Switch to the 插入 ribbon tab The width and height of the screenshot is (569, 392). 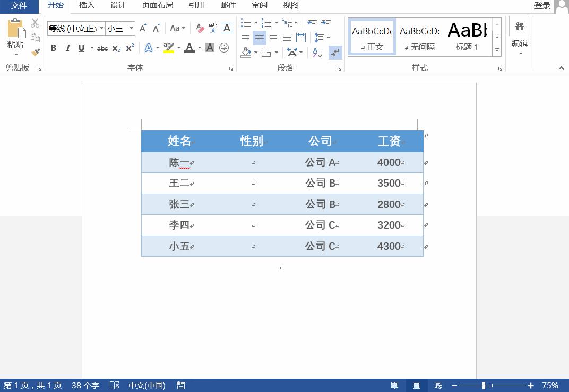[x=87, y=6]
